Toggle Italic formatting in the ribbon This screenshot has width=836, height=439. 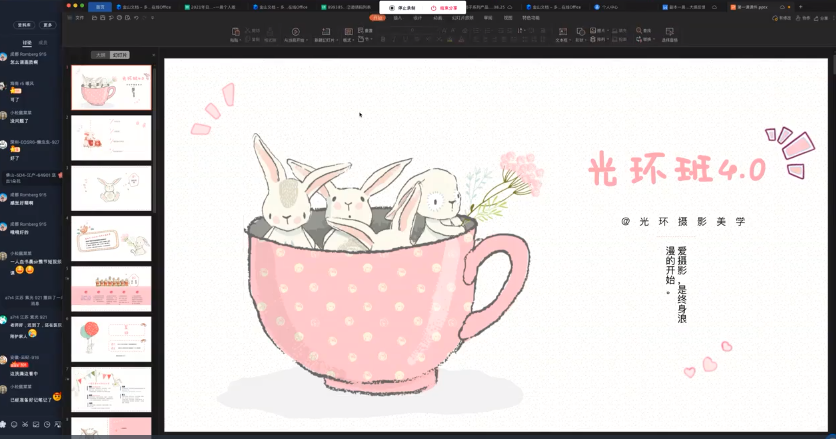(x=394, y=39)
